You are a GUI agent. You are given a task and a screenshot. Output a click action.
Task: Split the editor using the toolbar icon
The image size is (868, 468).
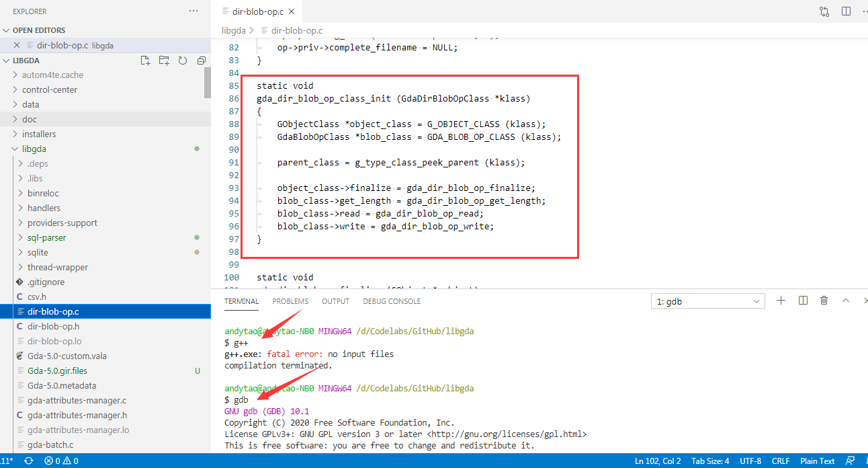point(845,11)
